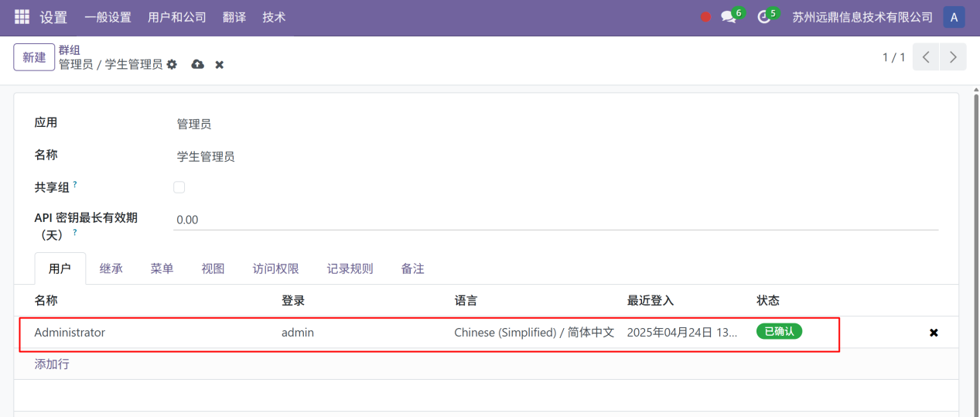The width and height of the screenshot is (980, 417).
Task: Sort by the 语言 column header
Action: tap(466, 300)
